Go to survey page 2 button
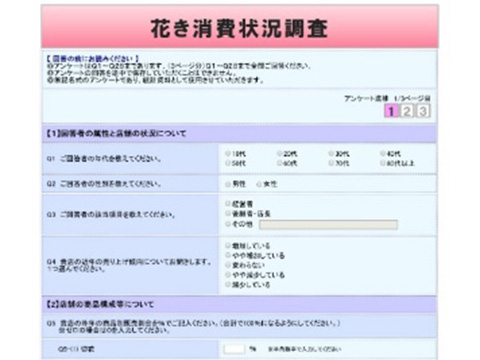The height and width of the screenshot is (360, 480). (407, 111)
